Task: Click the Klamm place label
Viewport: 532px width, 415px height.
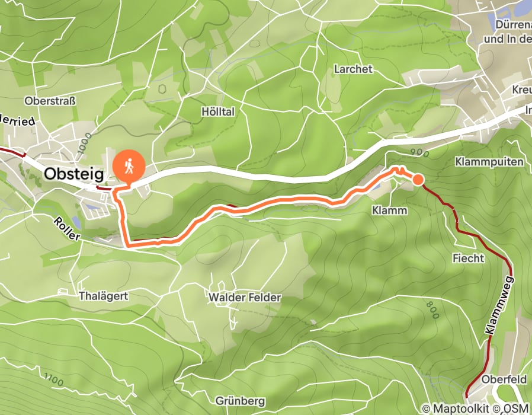Action: point(389,210)
